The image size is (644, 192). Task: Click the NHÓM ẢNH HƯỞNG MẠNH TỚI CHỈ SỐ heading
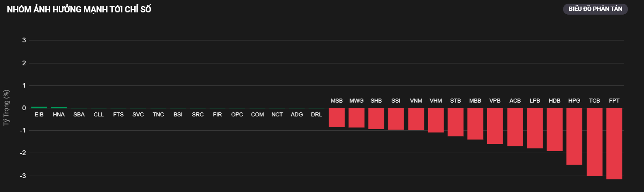click(79, 9)
